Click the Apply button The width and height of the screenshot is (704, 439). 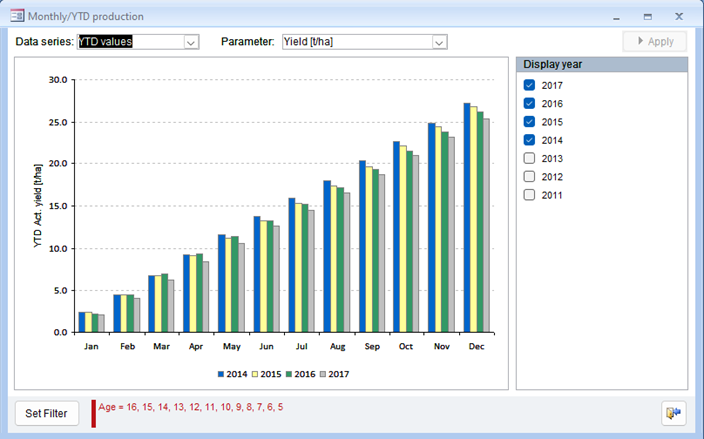tap(655, 42)
